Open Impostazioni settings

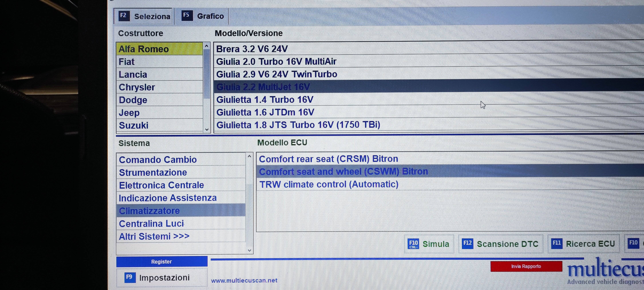coord(162,278)
